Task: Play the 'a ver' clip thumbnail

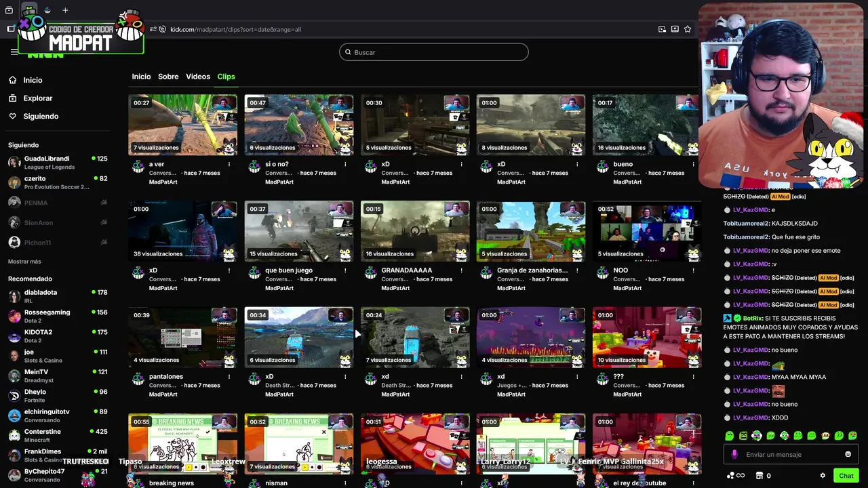Action: point(183,125)
